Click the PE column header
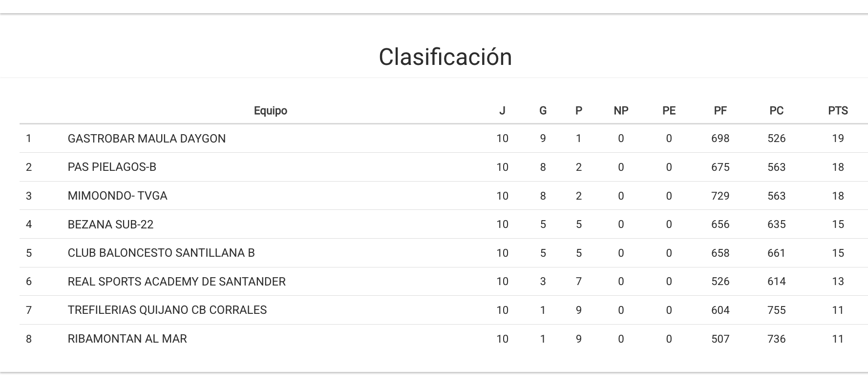Viewport: 868px width, 389px height. 669,111
